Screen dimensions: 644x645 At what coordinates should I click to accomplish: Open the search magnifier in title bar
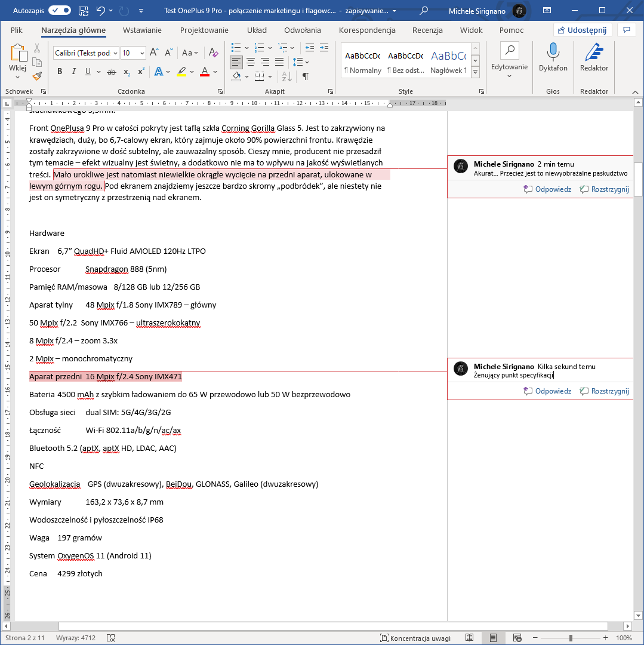424,10
